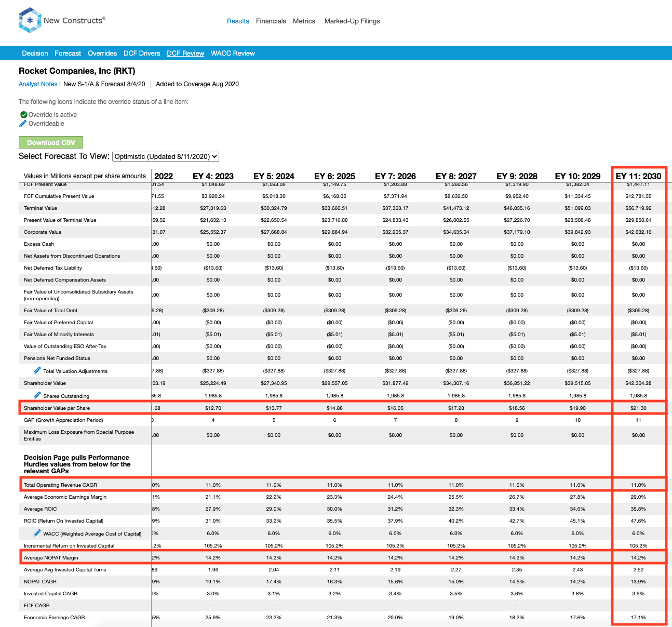Open the Marked-Up Filings tab
The height and width of the screenshot is (627, 672).
352,21
